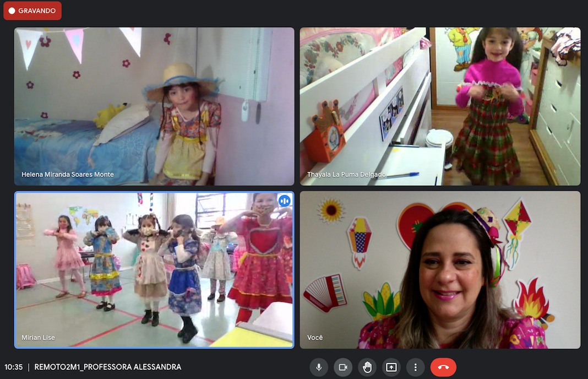Screen dimensions: 588x379
Task: Open the more options menu
Action: (x=415, y=367)
